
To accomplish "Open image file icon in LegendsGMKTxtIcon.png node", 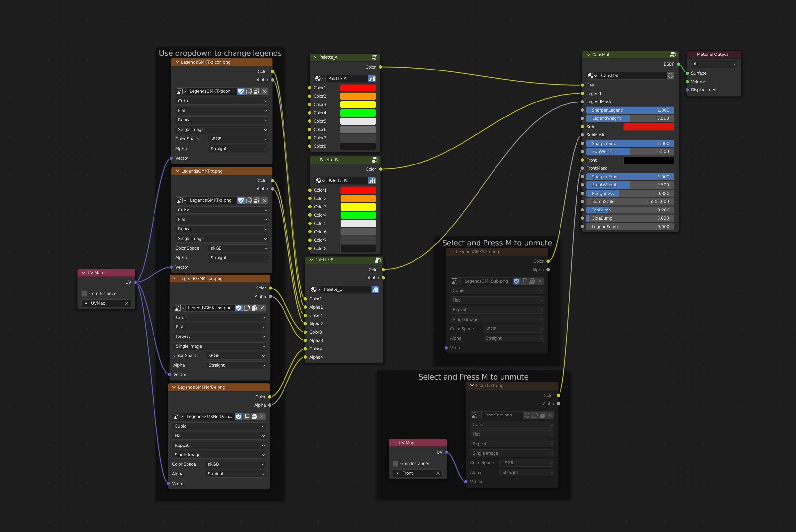I will pyautogui.click(x=257, y=91).
